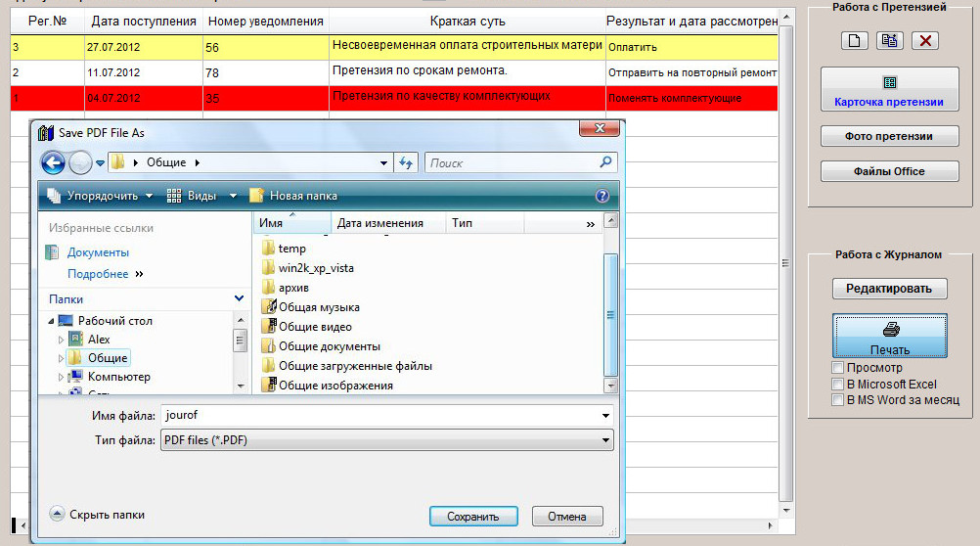Open Тип файла PDF files dropdown
The image size is (980, 546).
(x=387, y=440)
